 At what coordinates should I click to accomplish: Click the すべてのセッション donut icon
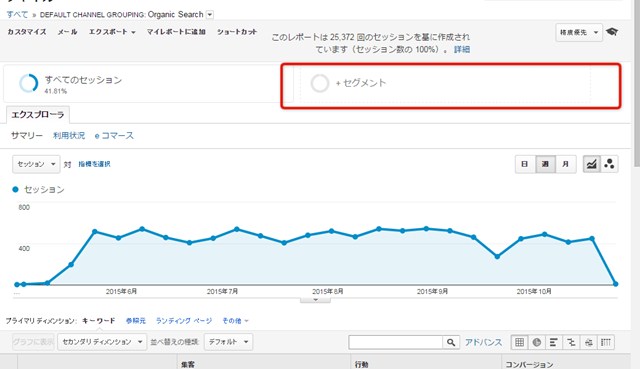[29, 83]
